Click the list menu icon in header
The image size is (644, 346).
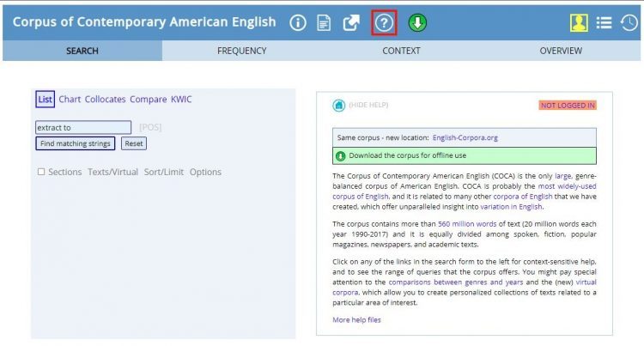pyautogui.click(x=604, y=22)
